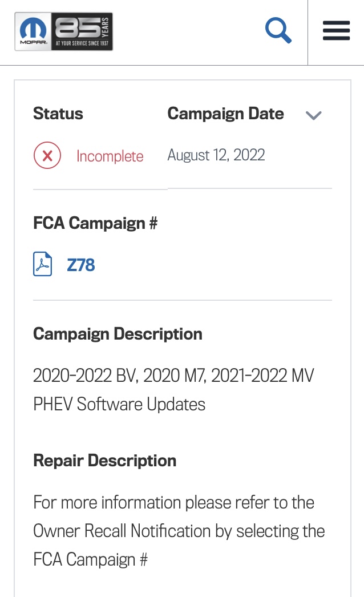Click the FCA Campaign # label

pos(95,223)
